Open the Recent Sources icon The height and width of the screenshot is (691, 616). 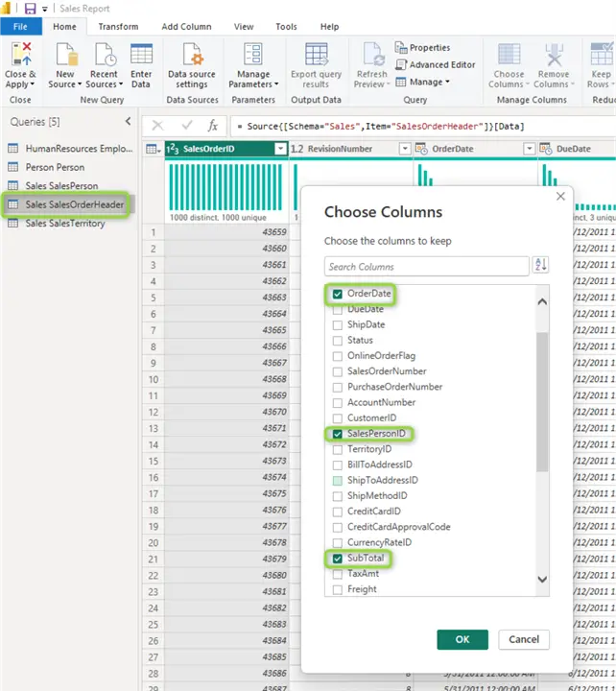point(105,55)
